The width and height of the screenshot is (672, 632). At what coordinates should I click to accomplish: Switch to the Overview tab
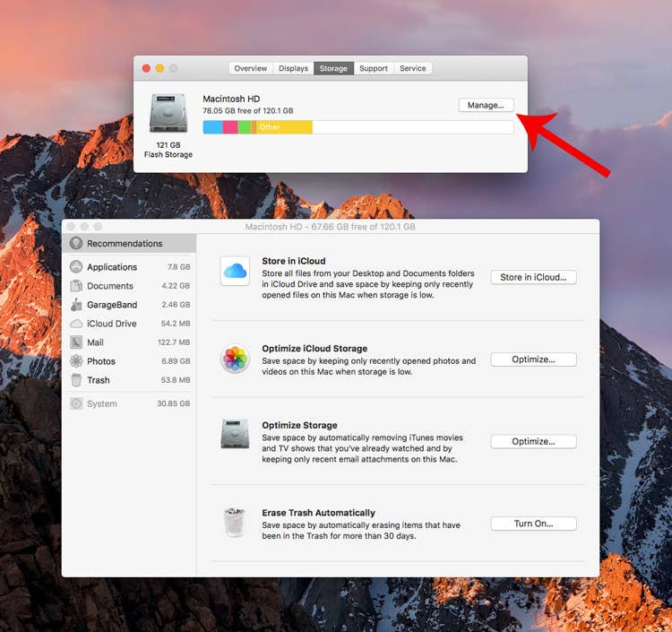pyautogui.click(x=251, y=68)
